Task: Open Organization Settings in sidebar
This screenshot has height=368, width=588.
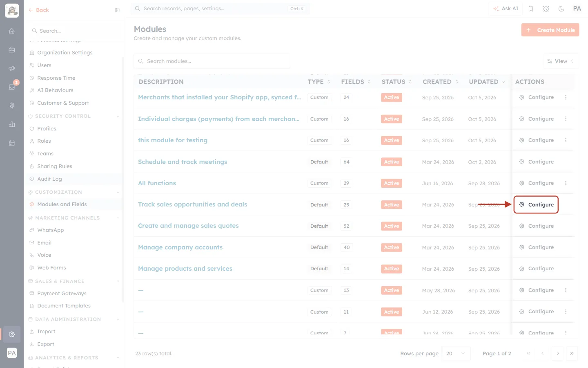Action: [65, 53]
